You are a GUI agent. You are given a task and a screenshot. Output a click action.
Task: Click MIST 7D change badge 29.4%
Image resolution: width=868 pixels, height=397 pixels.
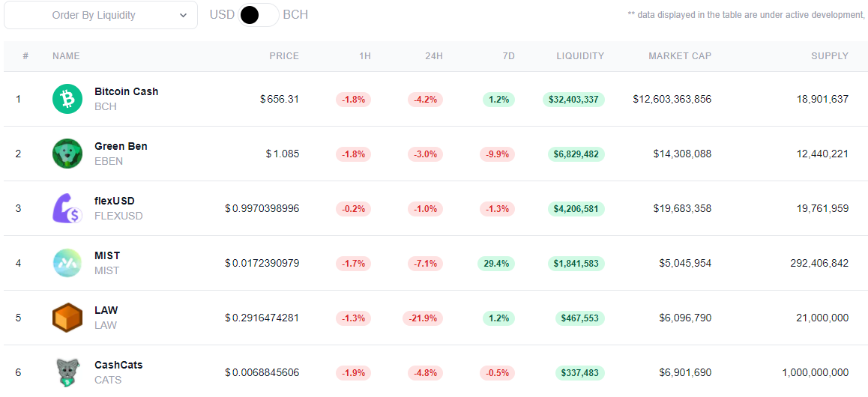point(496,264)
